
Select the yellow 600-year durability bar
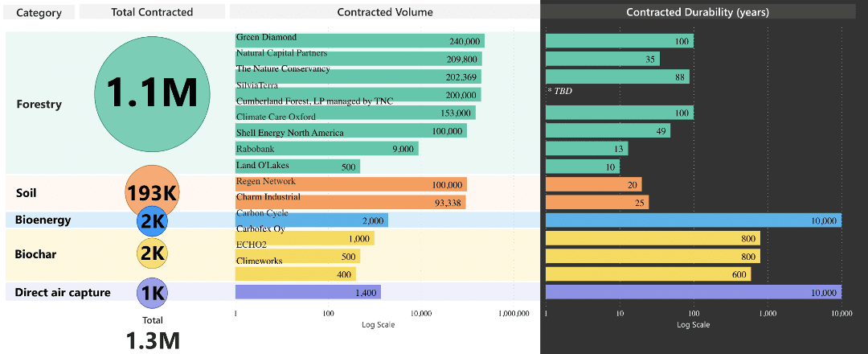[649, 274]
